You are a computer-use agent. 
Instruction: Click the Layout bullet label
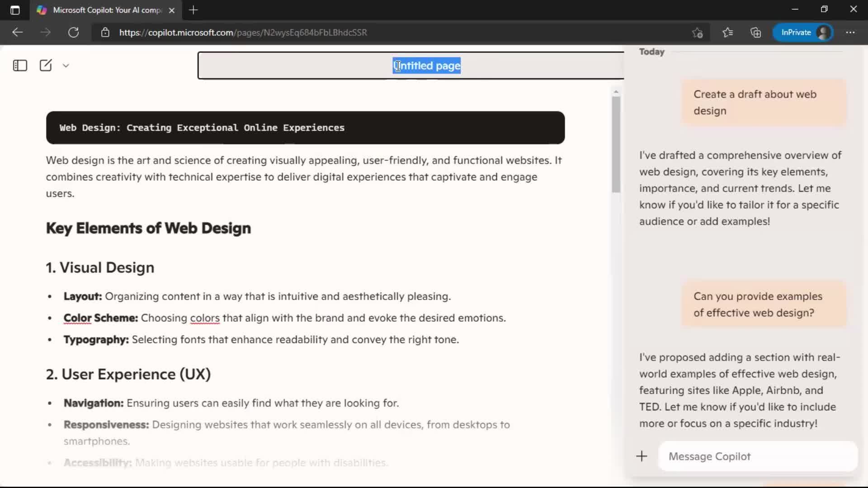pyautogui.click(x=83, y=296)
